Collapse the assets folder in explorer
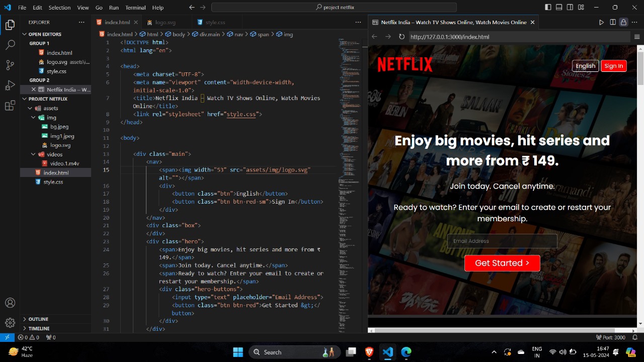This screenshot has width=644, height=362. 50,108
